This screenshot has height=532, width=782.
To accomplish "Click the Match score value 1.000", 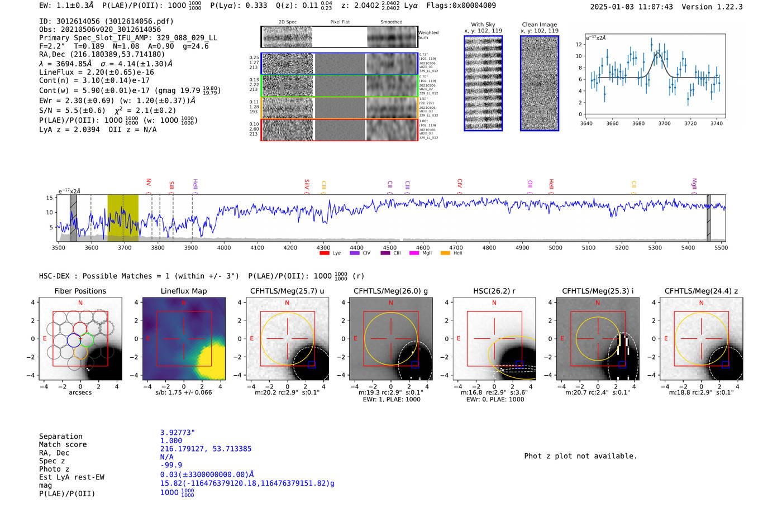I will [171, 440].
